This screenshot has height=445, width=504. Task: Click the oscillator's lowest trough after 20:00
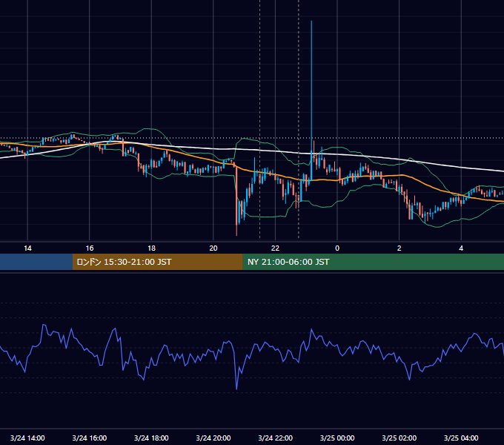coord(237,389)
